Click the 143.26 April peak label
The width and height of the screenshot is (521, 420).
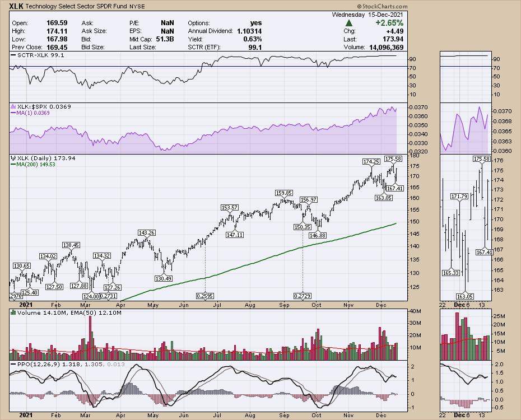click(147, 233)
